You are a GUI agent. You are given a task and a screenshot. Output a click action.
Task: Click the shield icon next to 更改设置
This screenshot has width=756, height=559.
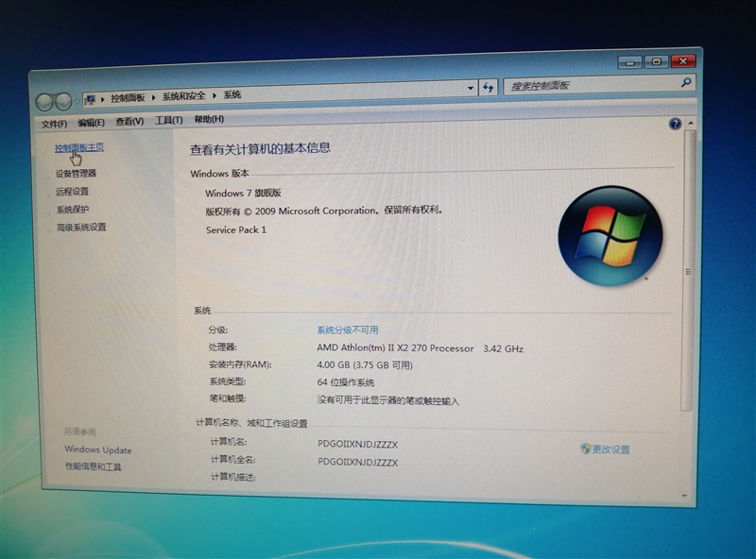coord(585,449)
